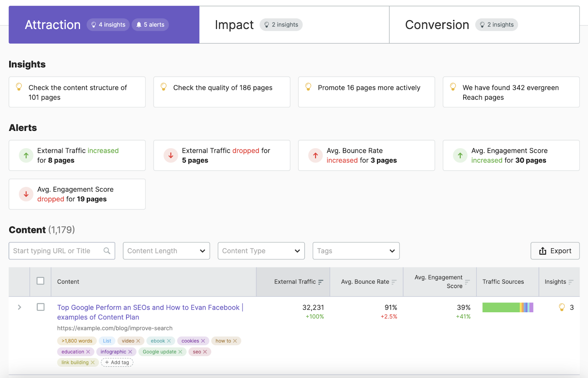Click the lightbulb icon showing 3 insights for the page row
This screenshot has height=378, width=588.
tap(561, 307)
